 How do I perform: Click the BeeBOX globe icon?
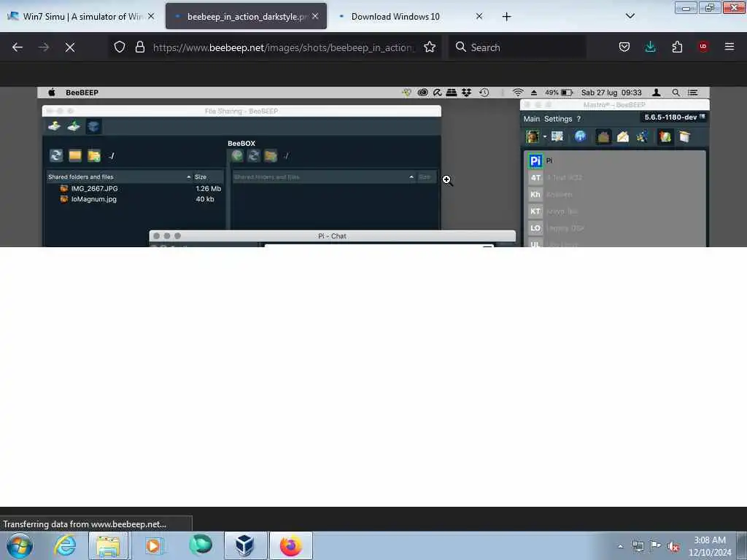point(237,156)
